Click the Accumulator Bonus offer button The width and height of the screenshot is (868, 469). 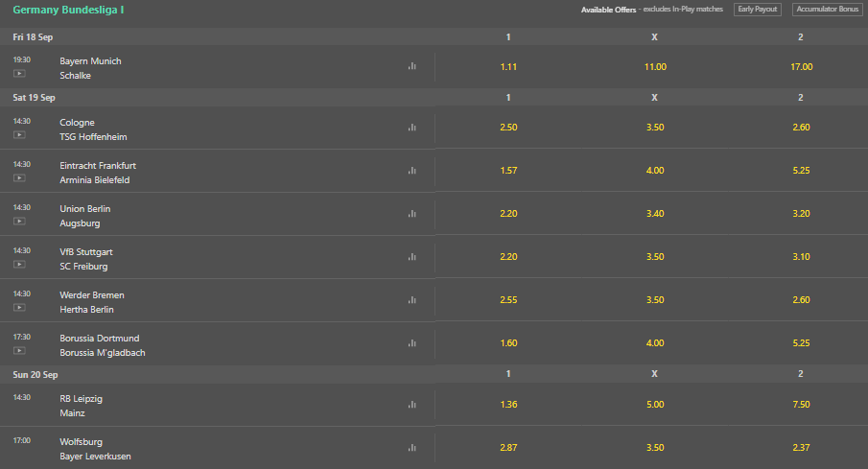[x=827, y=10]
